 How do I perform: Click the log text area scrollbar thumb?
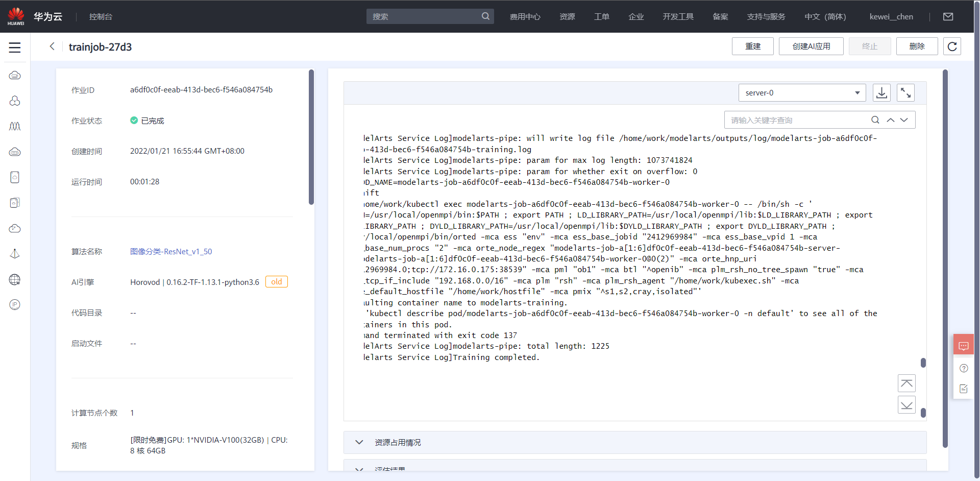pos(923,363)
